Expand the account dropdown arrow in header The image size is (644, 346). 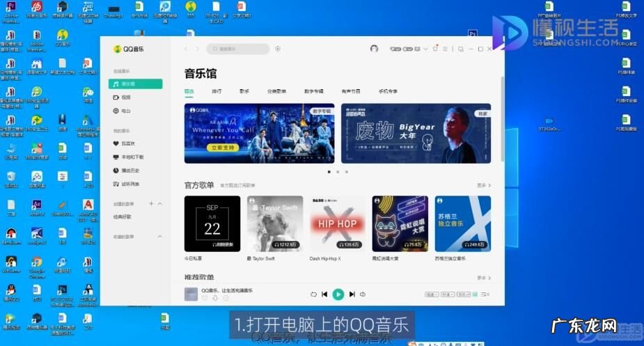pyautogui.click(x=425, y=49)
